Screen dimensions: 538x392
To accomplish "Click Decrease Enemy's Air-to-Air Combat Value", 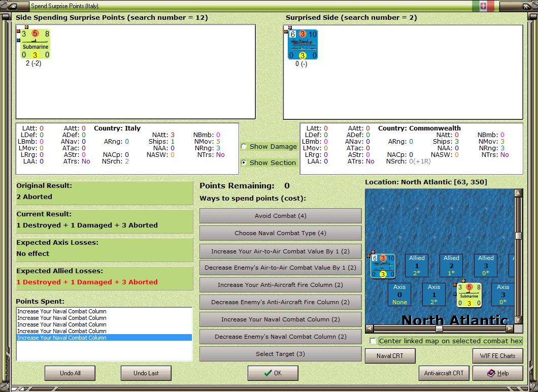I will tap(280, 268).
